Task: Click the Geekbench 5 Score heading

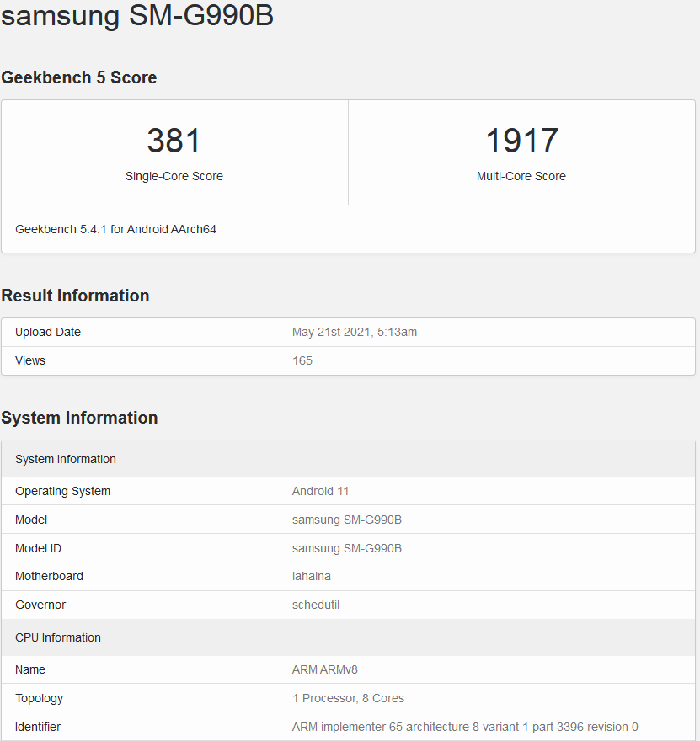Action: pos(79,77)
